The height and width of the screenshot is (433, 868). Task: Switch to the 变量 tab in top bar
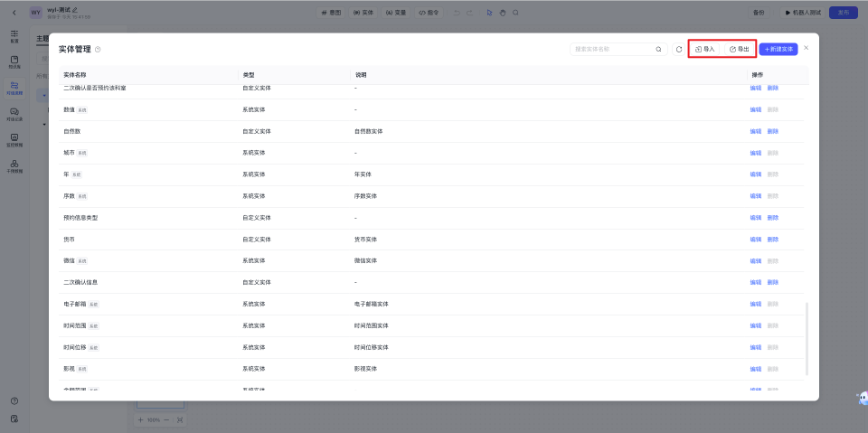click(x=396, y=13)
